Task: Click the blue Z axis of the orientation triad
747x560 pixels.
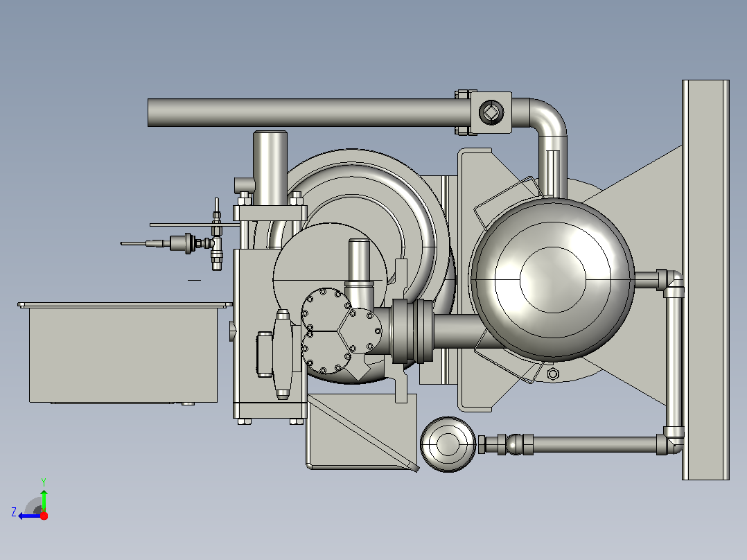Action: [x=28, y=516]
